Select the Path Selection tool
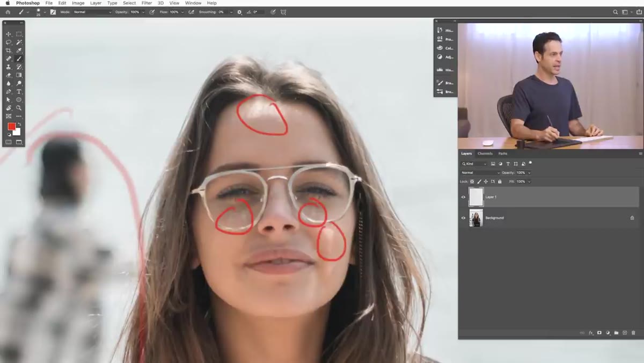 click(9, 99)
